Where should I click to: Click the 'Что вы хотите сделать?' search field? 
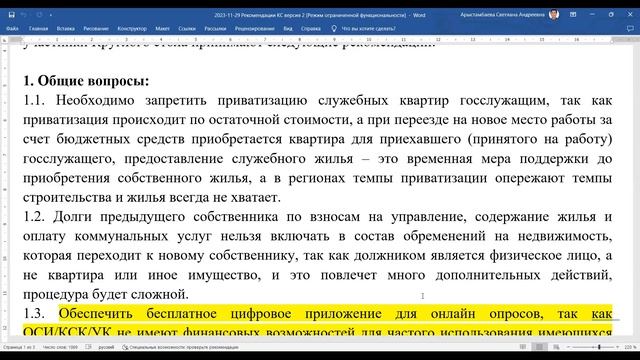pos(369,29)
